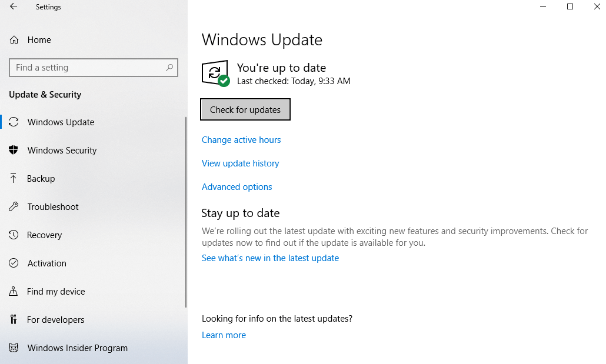Click the Windows Update sync arrows sidebar icon
This screenshot has width=606, height=364.
pyautogui.click(x=14, y=122)
